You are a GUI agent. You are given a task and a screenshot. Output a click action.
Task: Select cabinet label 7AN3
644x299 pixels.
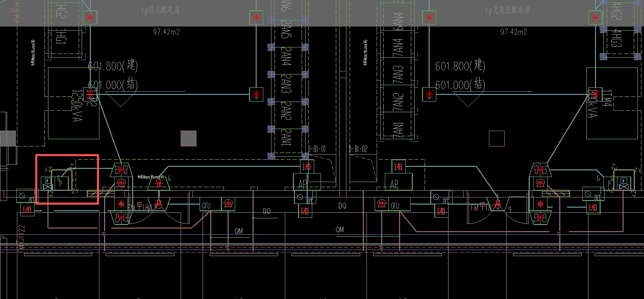(398, 74)
